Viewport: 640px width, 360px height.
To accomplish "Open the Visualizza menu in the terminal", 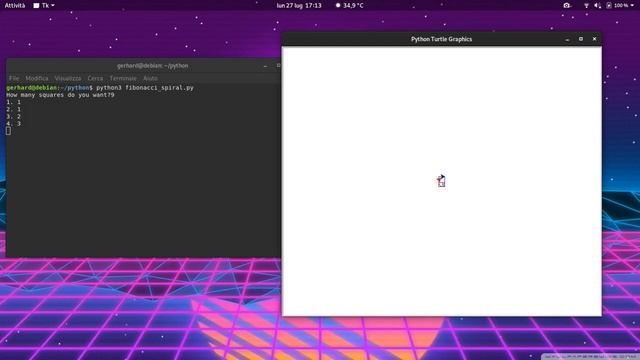I will [x=68, y=78].
